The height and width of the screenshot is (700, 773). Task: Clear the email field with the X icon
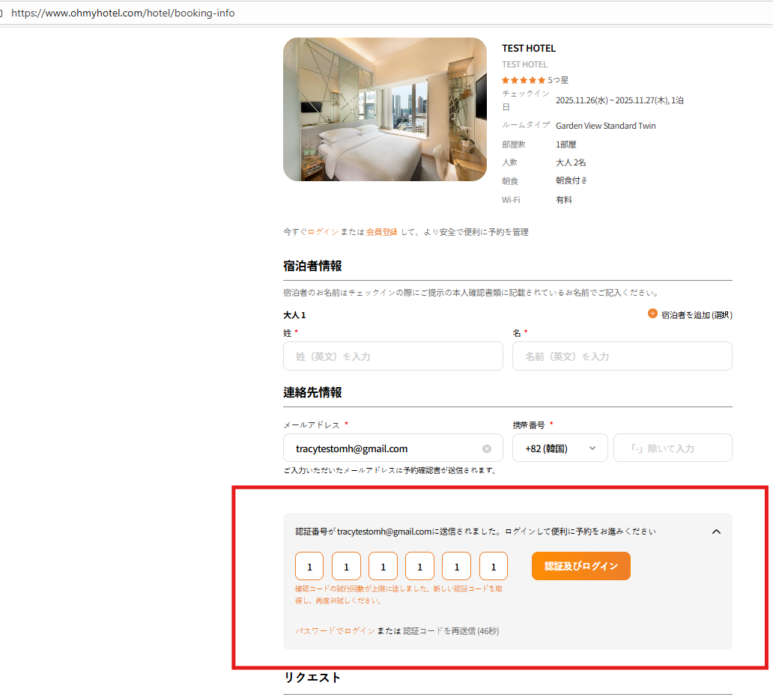[x=487, y=448]
